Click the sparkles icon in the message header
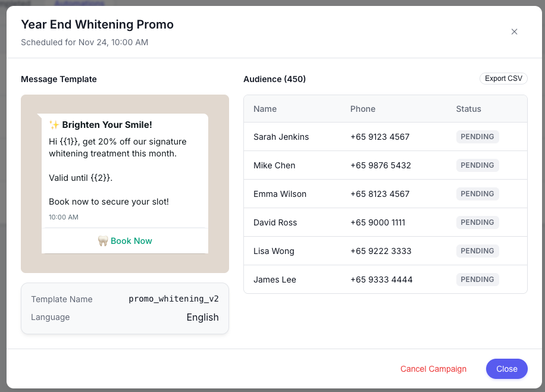Viewport: 545px width, 392px height. (53, 124)
